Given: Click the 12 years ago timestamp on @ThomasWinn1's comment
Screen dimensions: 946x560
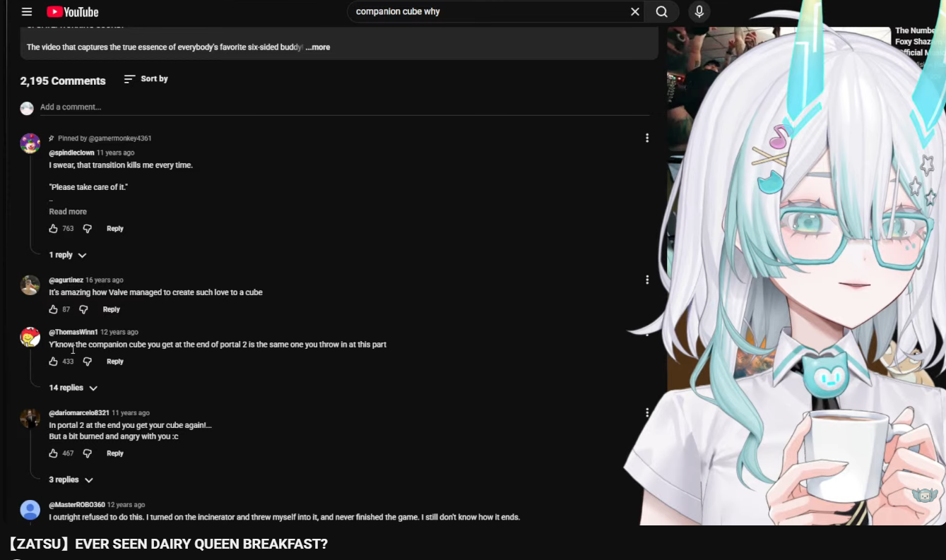Looking at the screenshot, I should tap(119, 332).
